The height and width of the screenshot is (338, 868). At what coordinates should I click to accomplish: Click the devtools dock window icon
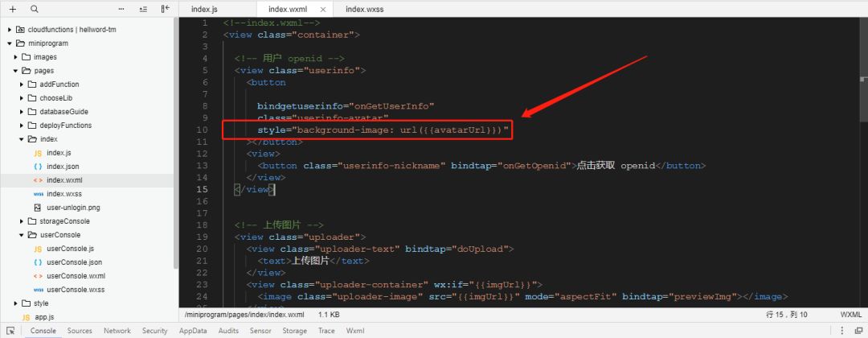(x=858, y=331)
